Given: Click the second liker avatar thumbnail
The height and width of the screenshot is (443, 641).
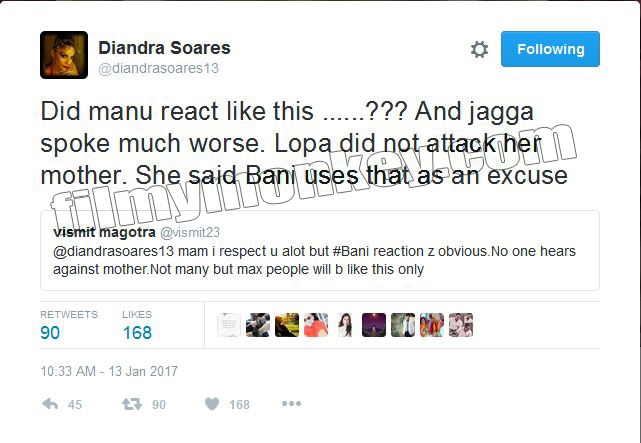Looking at the screenshot, I should click(258, 325).
